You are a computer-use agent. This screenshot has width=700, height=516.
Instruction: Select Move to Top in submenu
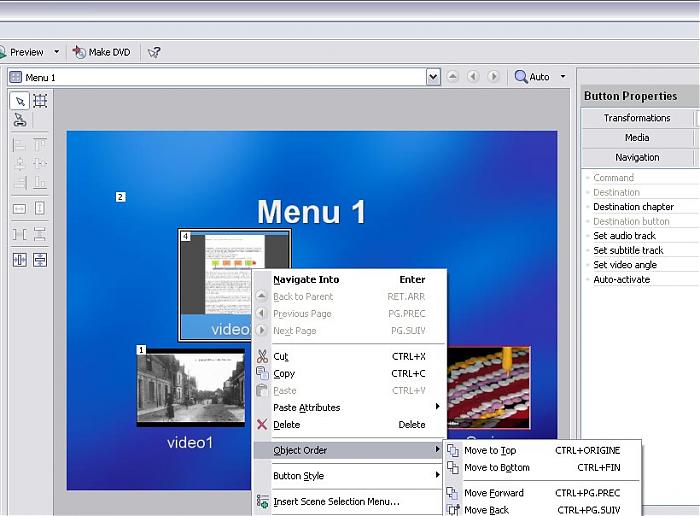coord(490,451)
